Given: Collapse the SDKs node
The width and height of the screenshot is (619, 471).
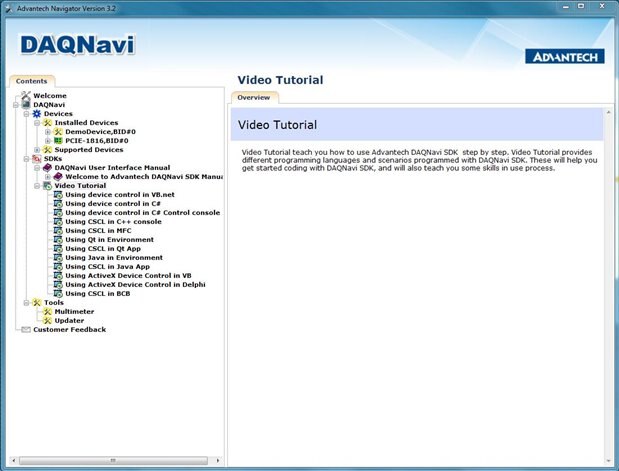Looking at the screenshot, I should (x=26, y=159).
